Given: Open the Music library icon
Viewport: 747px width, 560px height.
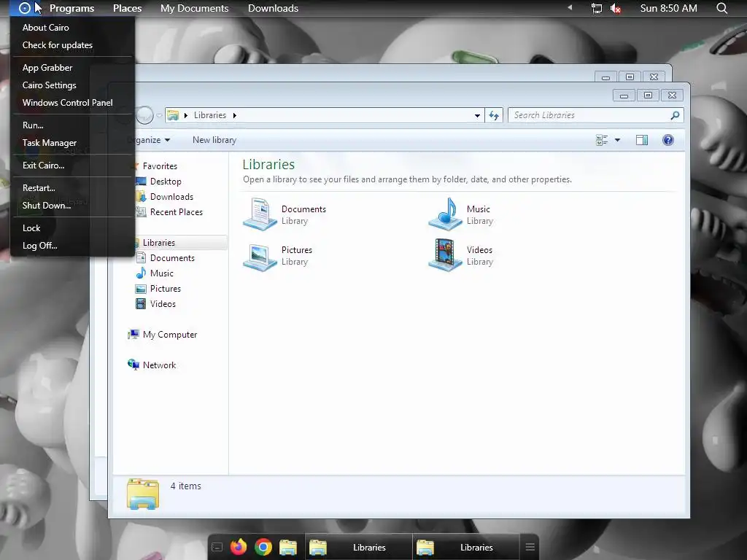Looking at the screenshot, I should (445, 214).
